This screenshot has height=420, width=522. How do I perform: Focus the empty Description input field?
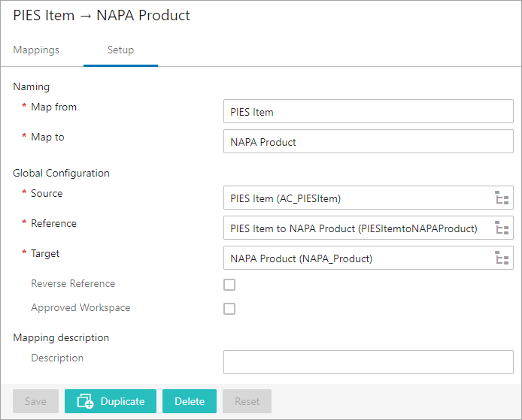coord(369,362)
